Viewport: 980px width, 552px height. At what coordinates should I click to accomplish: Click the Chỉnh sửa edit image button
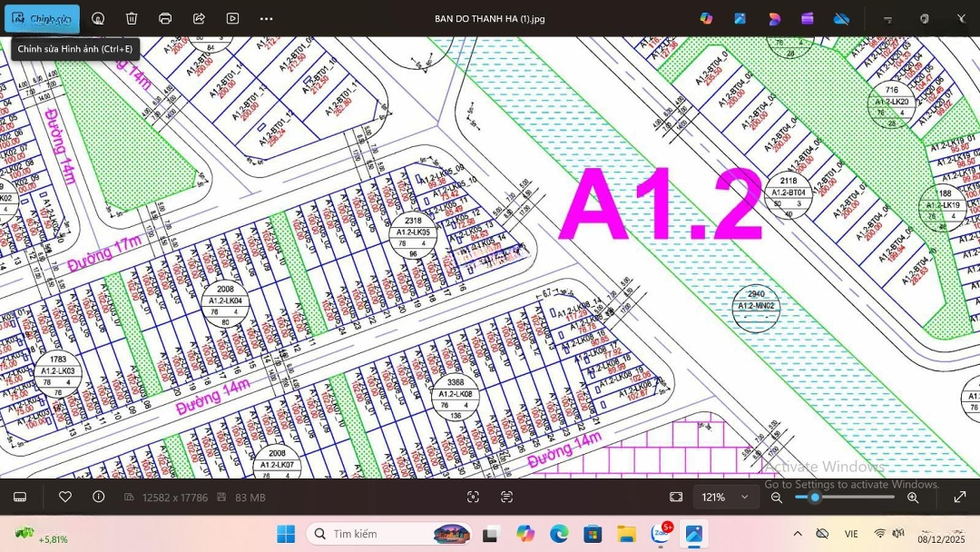pyautogui.click(x=42, y=18)
